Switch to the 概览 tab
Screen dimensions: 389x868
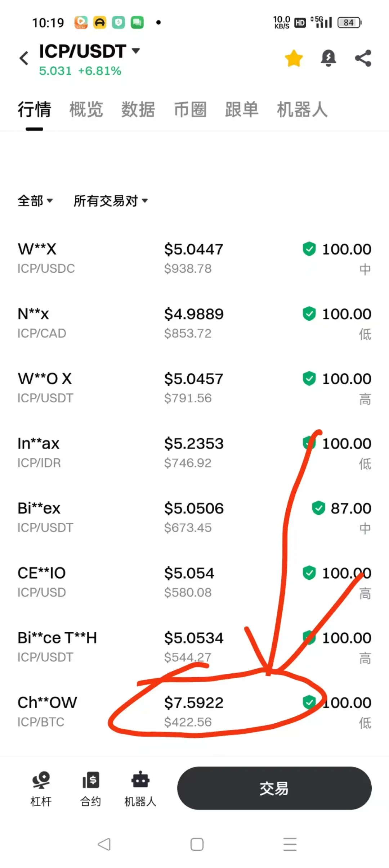point(86,109)
